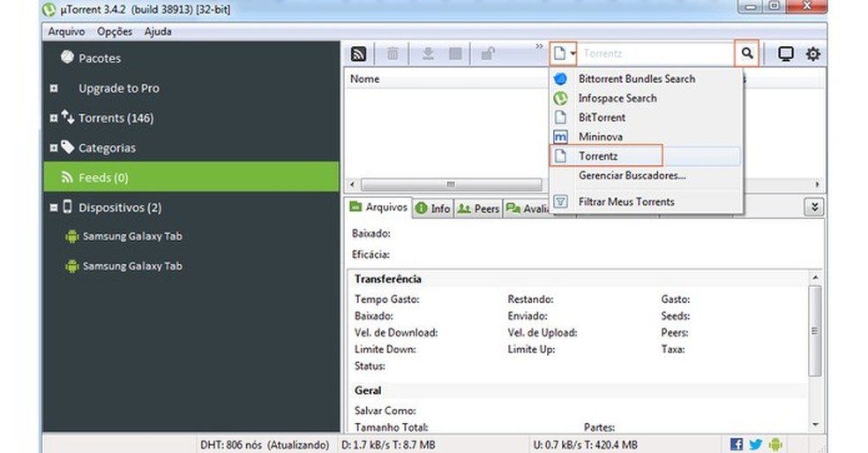Click the unlock bundle toolbar icon
Screen dimensions: 868x453
click(x=488, y=54)
